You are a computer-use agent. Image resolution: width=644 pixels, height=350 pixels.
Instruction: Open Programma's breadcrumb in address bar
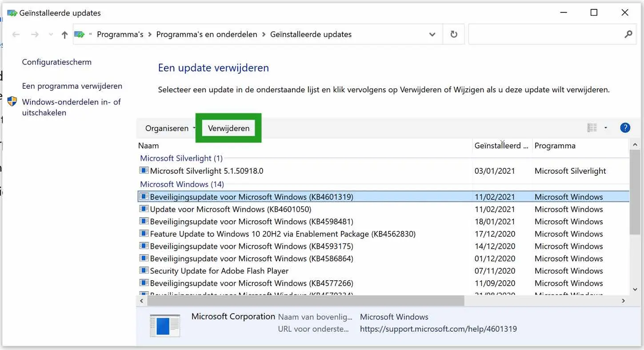pos(120,35)
